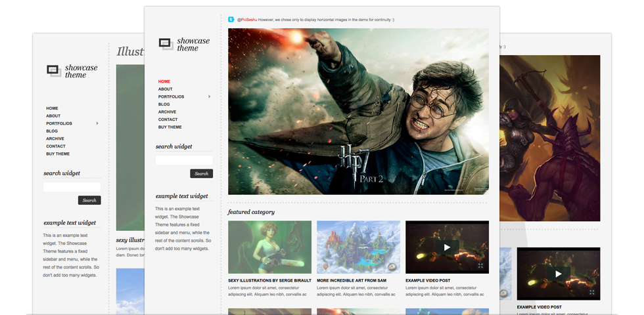644x315 pixels.
Task: Click the featured category heading
Action: [251, 212]
